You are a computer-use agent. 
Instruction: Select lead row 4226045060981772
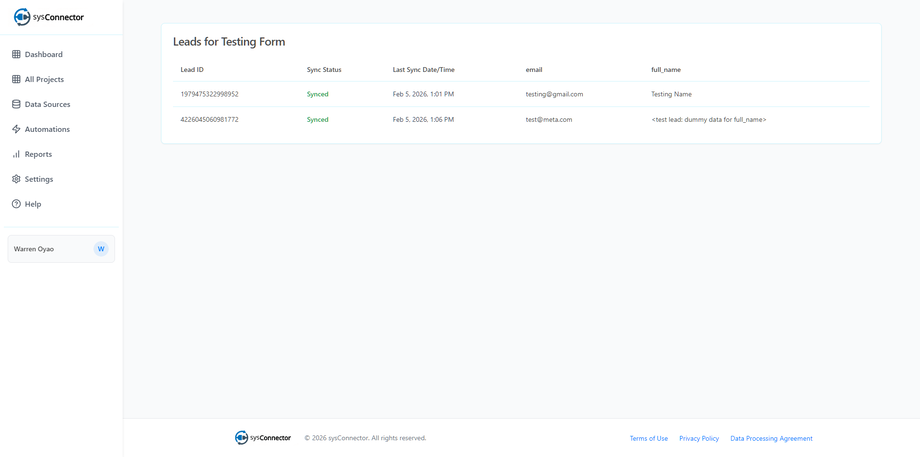tap(209, 119)
